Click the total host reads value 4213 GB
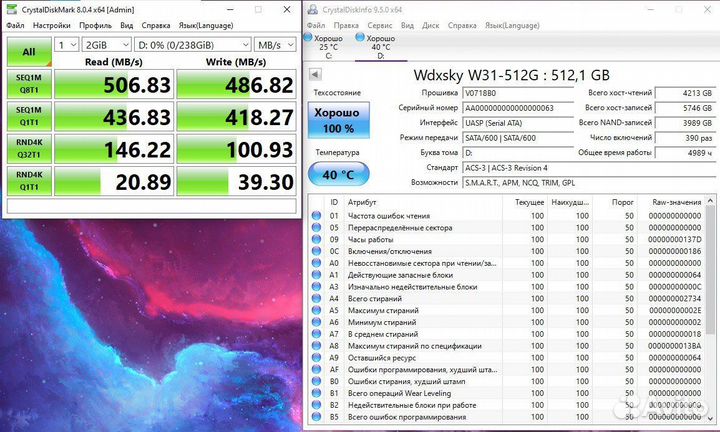Viewport: 720px width, 432px height. coord(685,93)
